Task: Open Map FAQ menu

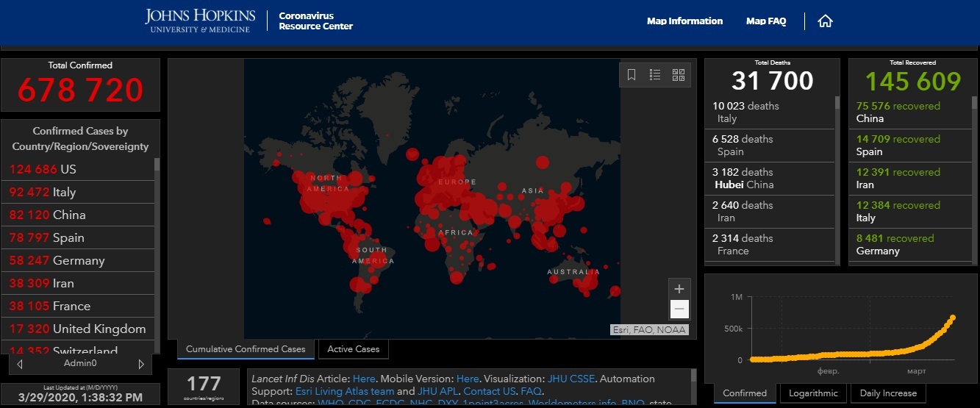Action: pos(766,21)
